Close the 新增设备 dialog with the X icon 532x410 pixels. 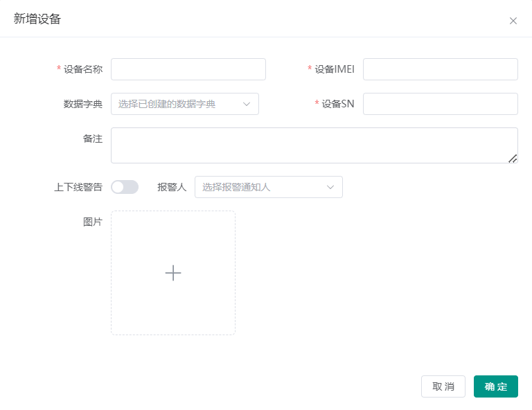point(513,21)
